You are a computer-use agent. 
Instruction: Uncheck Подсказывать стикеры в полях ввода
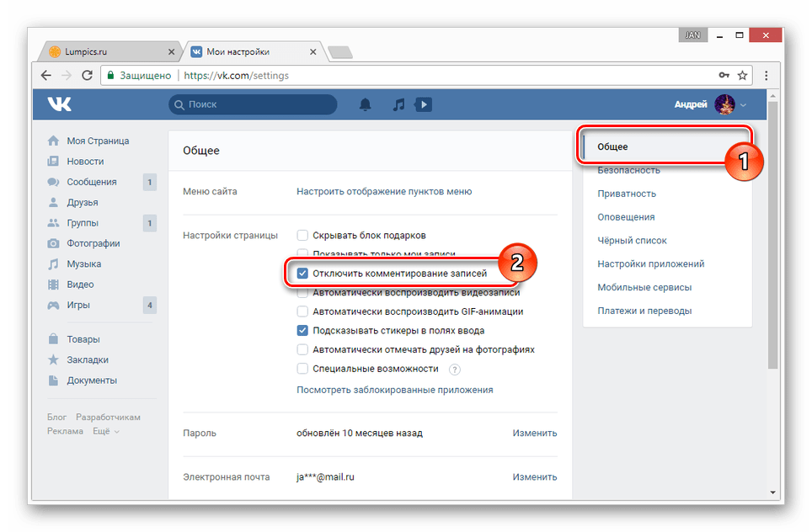point(302,330)
